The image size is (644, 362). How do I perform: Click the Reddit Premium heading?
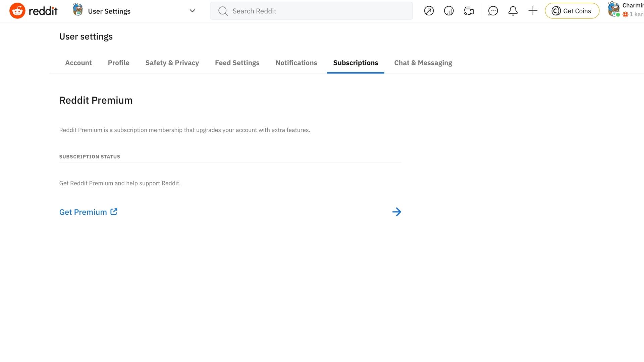point(96,100)
